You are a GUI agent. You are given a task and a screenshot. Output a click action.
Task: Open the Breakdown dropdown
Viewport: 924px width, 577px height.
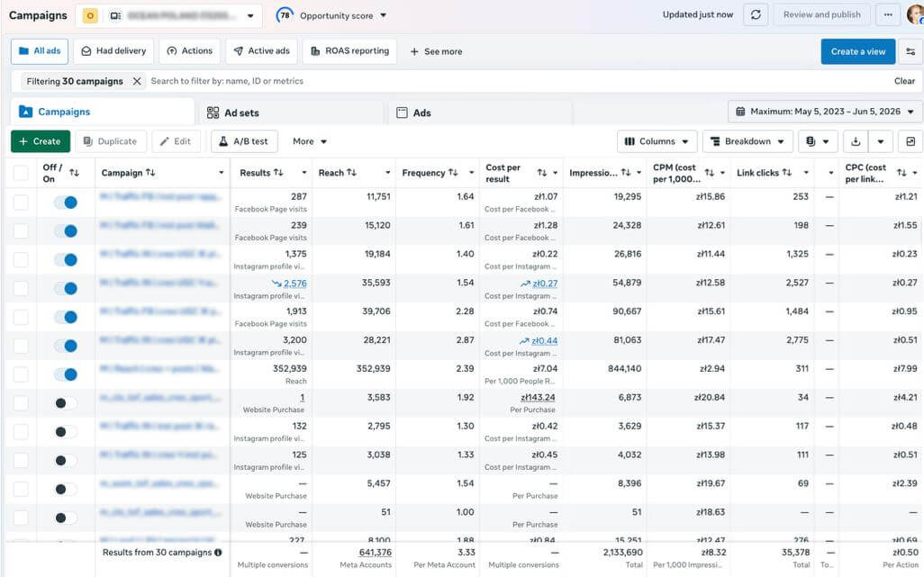(x=747, y=141)
